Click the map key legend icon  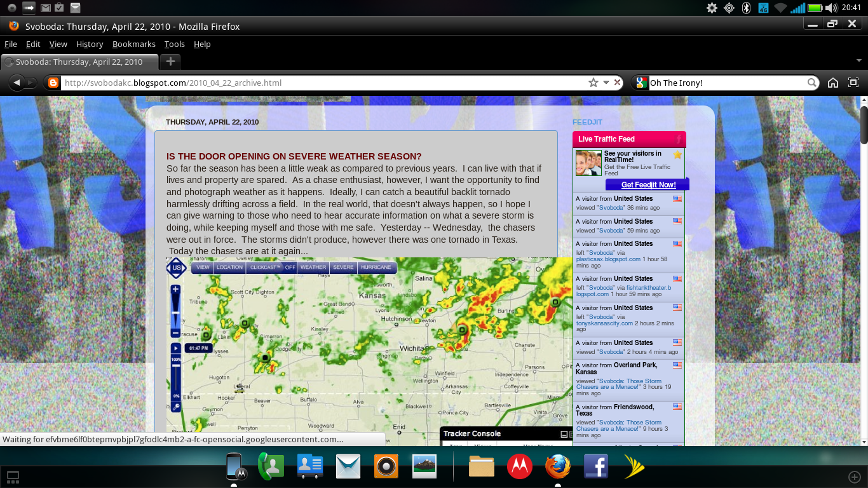click(x=175, y=407)
